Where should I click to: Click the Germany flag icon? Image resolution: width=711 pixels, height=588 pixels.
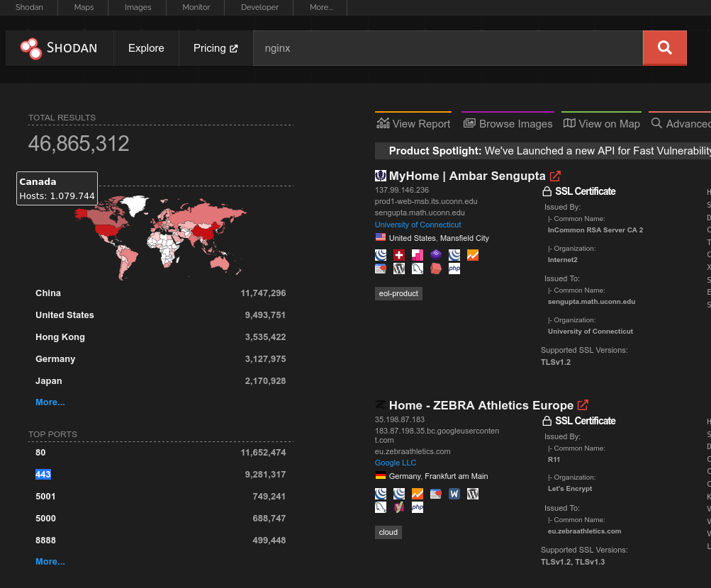381,475
